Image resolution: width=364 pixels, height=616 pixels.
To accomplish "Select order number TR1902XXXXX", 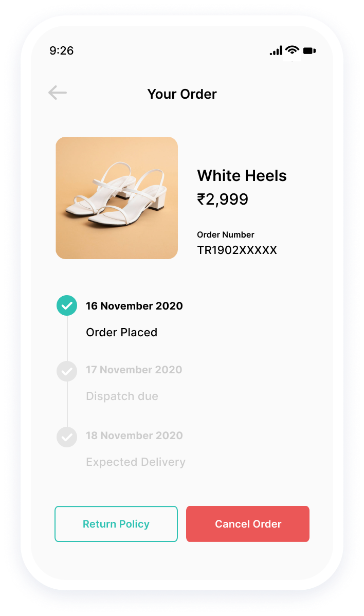I will point(237,250).
